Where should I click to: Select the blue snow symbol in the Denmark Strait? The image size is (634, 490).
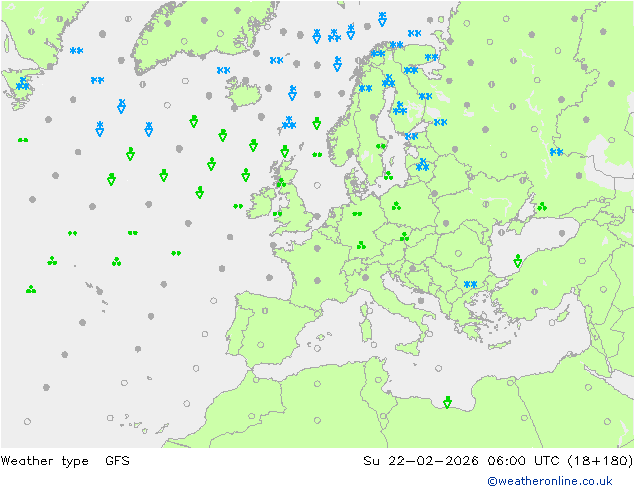pos(223,70)
